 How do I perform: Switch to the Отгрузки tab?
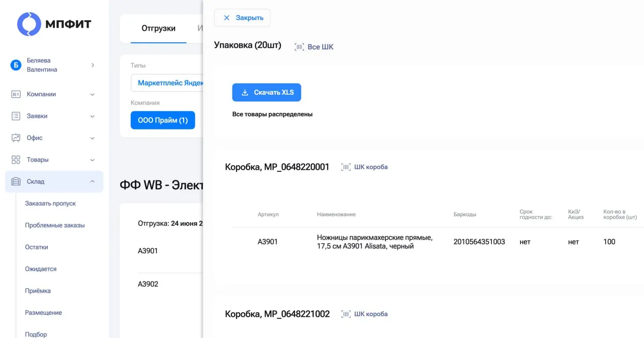[x=158, y=28]
